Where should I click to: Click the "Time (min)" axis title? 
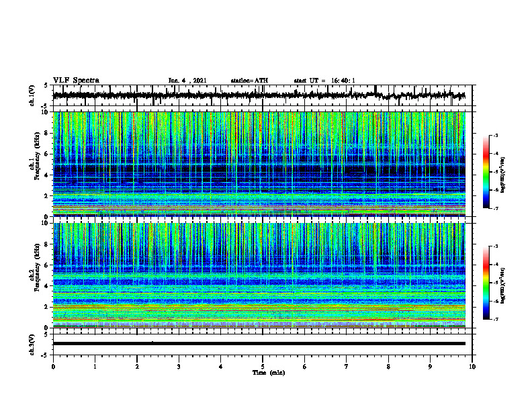point(269,373)
